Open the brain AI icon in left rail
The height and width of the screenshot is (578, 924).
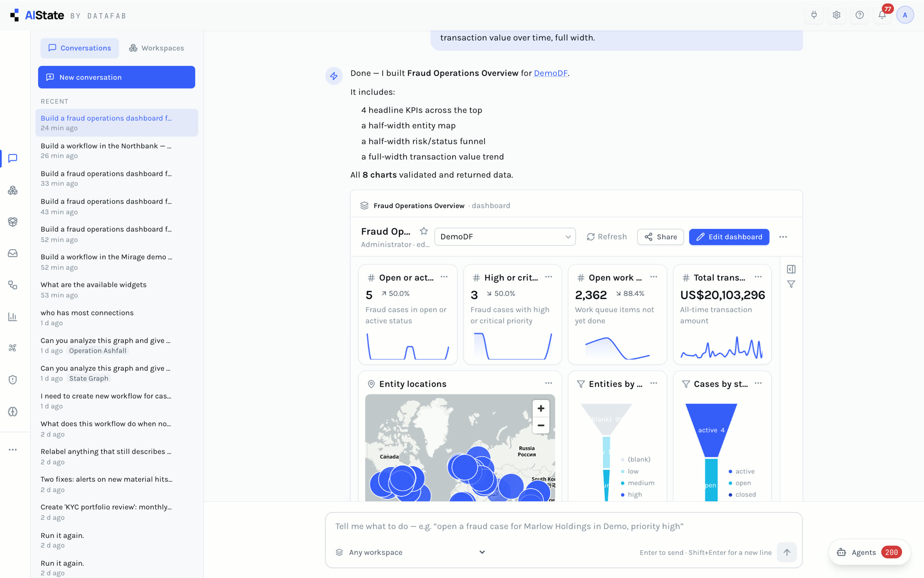pos(13,412)
